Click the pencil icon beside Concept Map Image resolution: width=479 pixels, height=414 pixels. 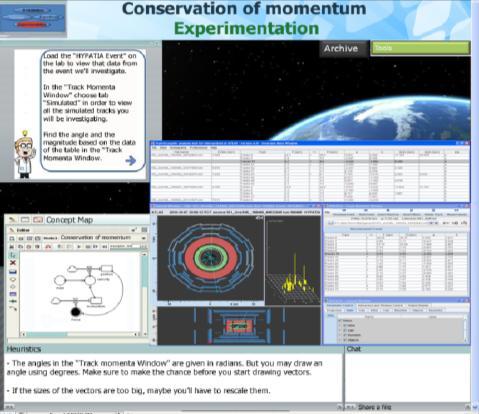click(12, 219)
